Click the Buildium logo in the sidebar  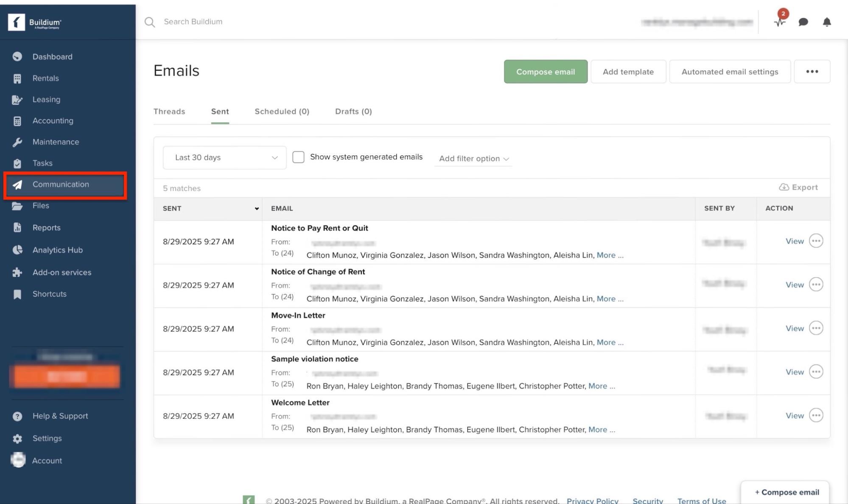(x=35, y=22)
